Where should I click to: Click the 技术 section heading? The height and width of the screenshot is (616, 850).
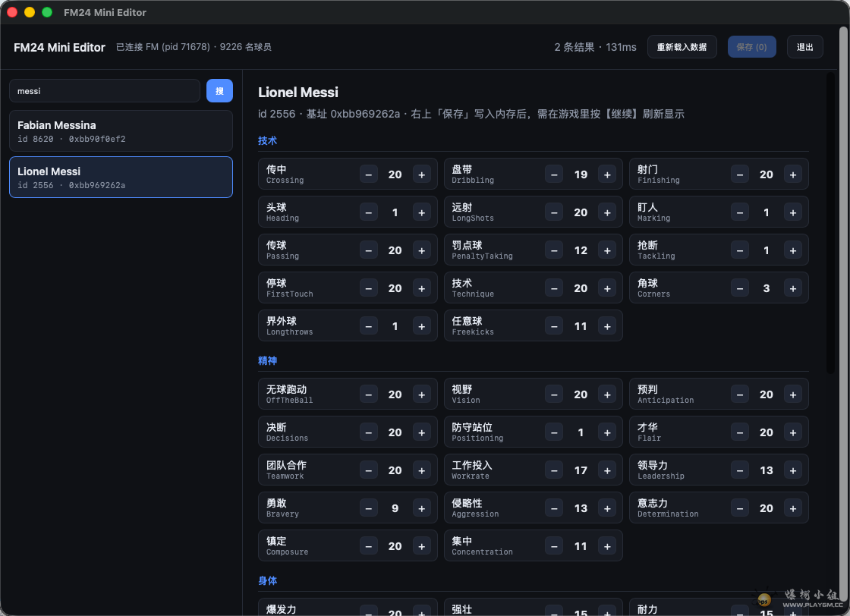click(268, 141)
